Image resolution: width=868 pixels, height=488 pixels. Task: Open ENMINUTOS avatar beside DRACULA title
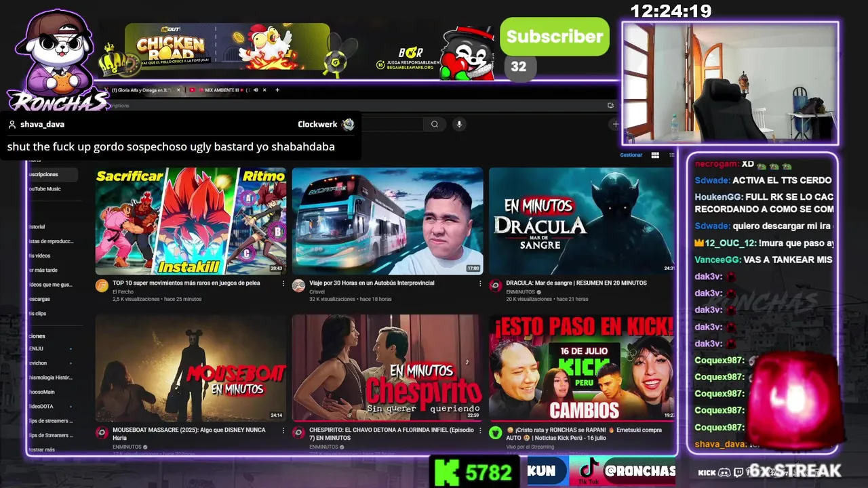(x=495, y=285)
